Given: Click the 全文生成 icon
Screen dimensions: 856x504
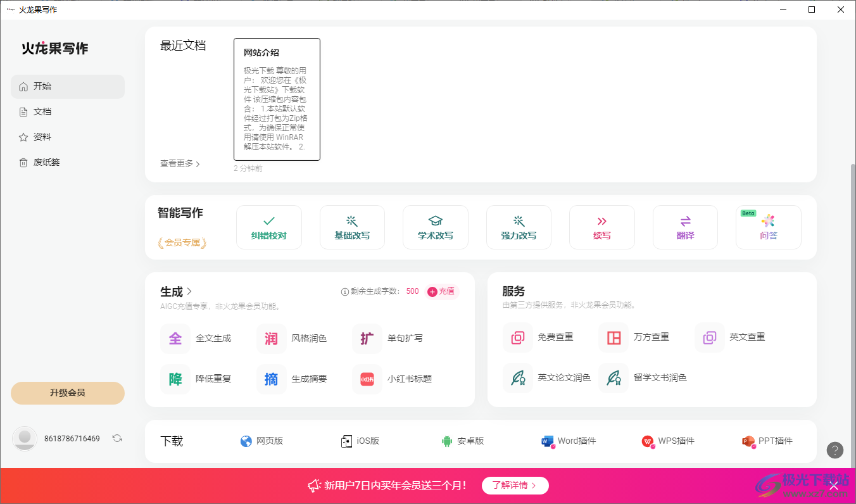Looking at the screenshot, I should [175, 338].
